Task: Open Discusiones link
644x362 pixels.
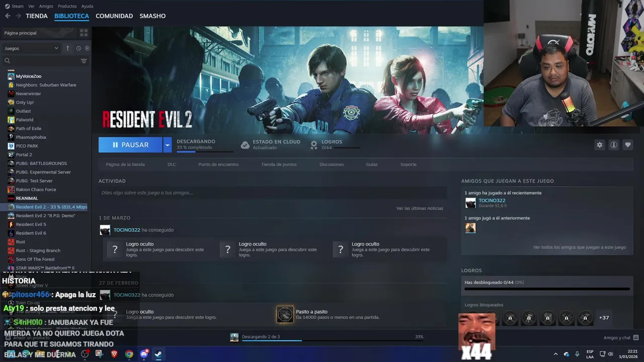Action: 332,164
